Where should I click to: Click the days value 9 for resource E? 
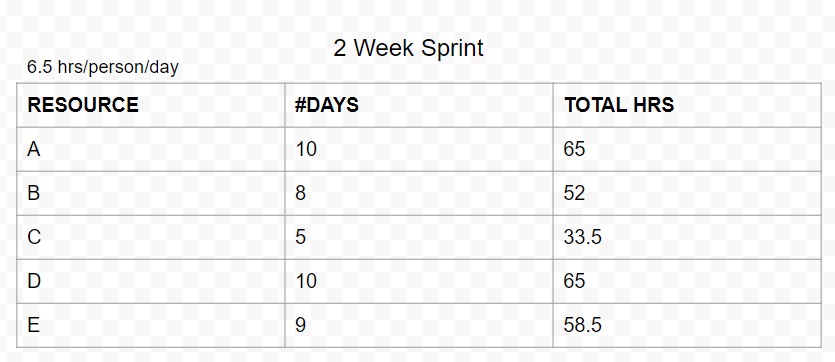(x=300, y=325)
